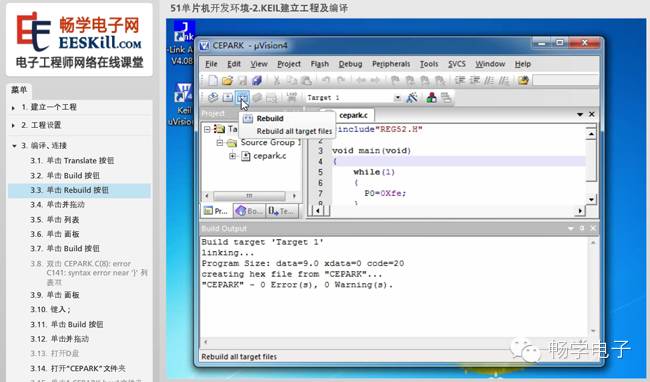Go to step 3.14 打开"CEPARK"文件夹
650x382 pixels.
(78, 368)
